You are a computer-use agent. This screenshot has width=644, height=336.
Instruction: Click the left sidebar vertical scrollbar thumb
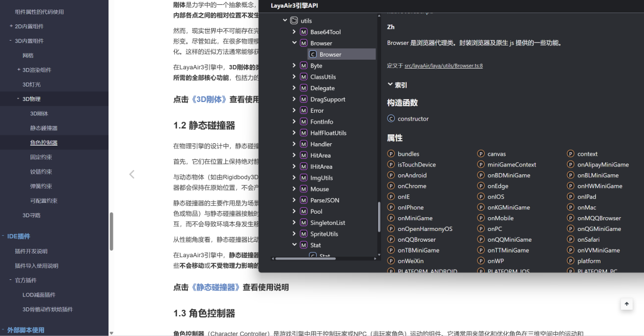(111, 231)
